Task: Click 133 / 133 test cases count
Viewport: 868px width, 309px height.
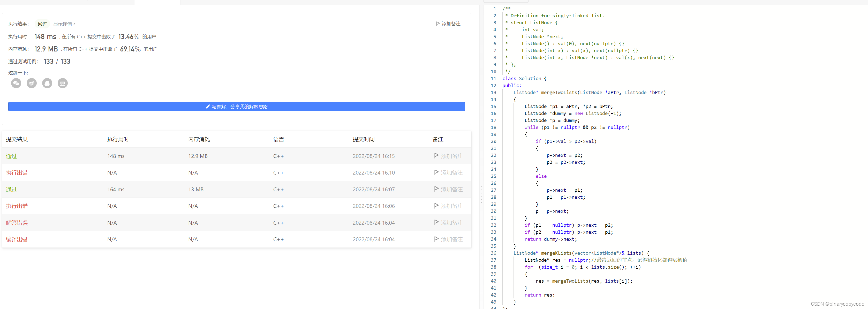Action: click(x=57, y=61)
